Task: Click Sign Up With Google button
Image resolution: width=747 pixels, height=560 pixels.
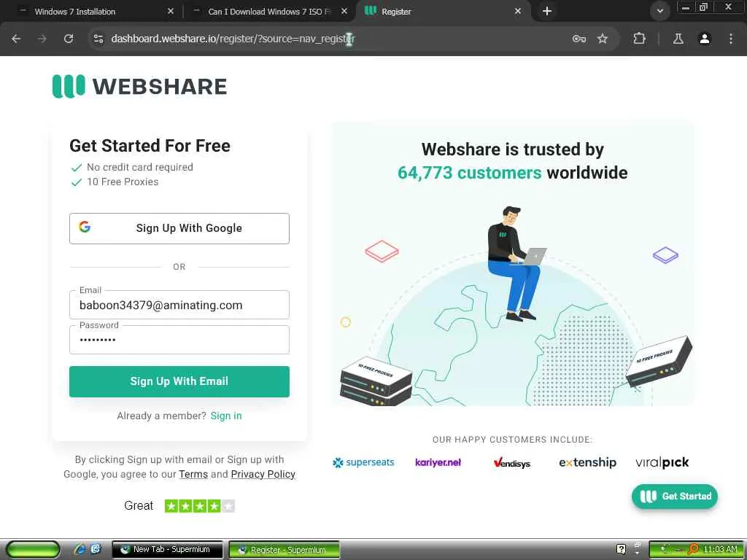Action: [179, 228]
